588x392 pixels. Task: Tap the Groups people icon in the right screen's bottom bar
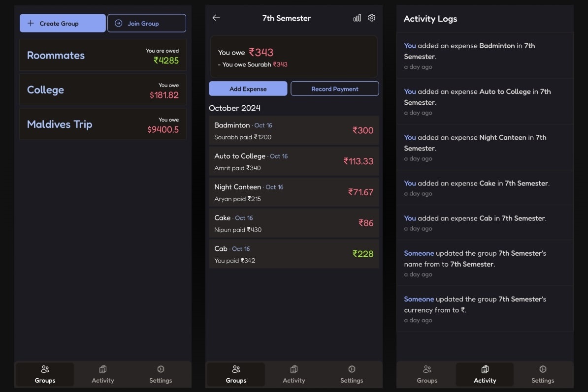(427, 369)
